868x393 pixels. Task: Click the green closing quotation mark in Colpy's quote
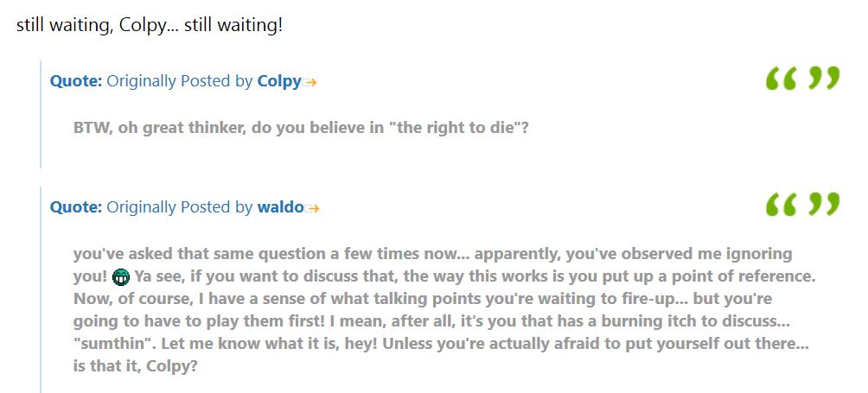tap(824, 79)
